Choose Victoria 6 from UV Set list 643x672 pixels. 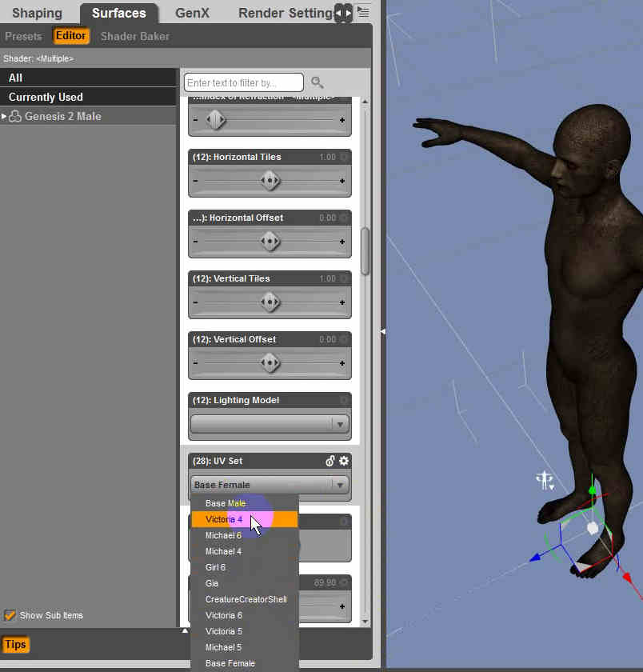[244, 615]
